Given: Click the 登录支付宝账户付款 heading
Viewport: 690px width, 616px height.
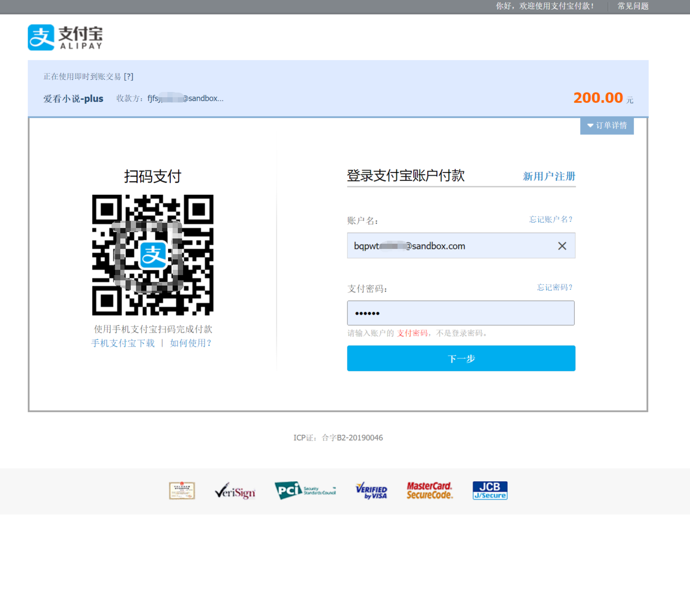Looking at the screenshot, I should tap(406, 176).
